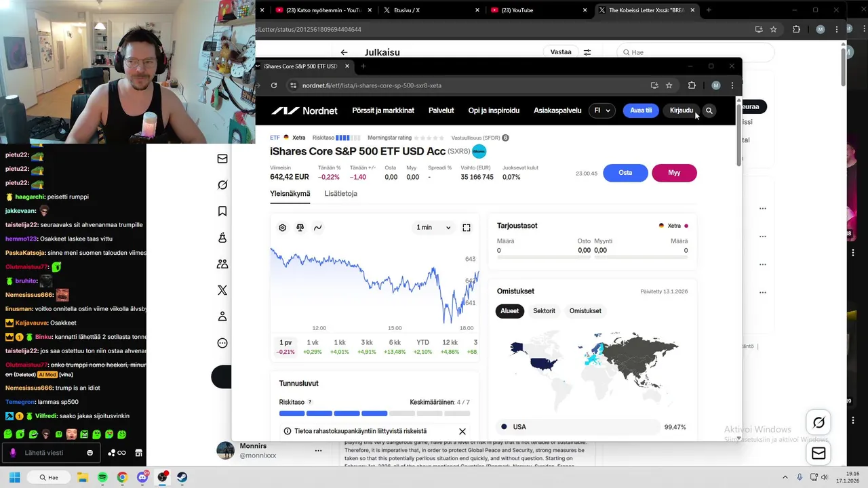Open X profile person icon

[x=222, y=317]
